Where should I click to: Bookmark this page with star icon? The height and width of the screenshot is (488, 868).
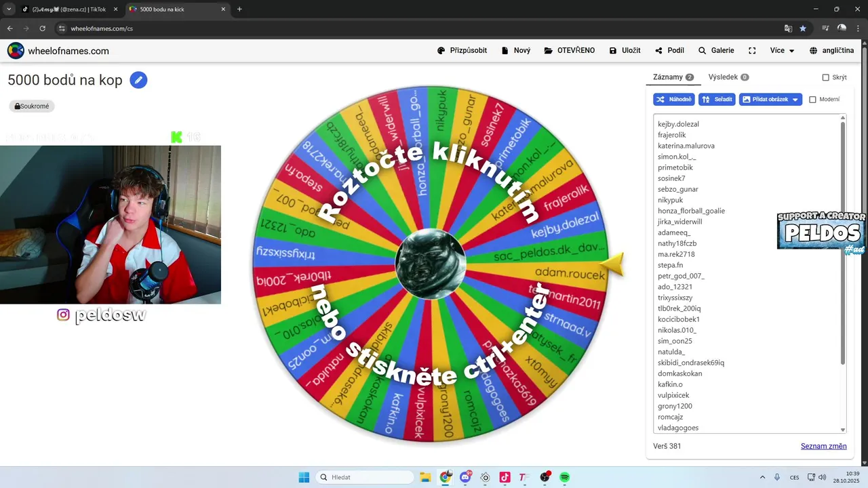(803, 28)
